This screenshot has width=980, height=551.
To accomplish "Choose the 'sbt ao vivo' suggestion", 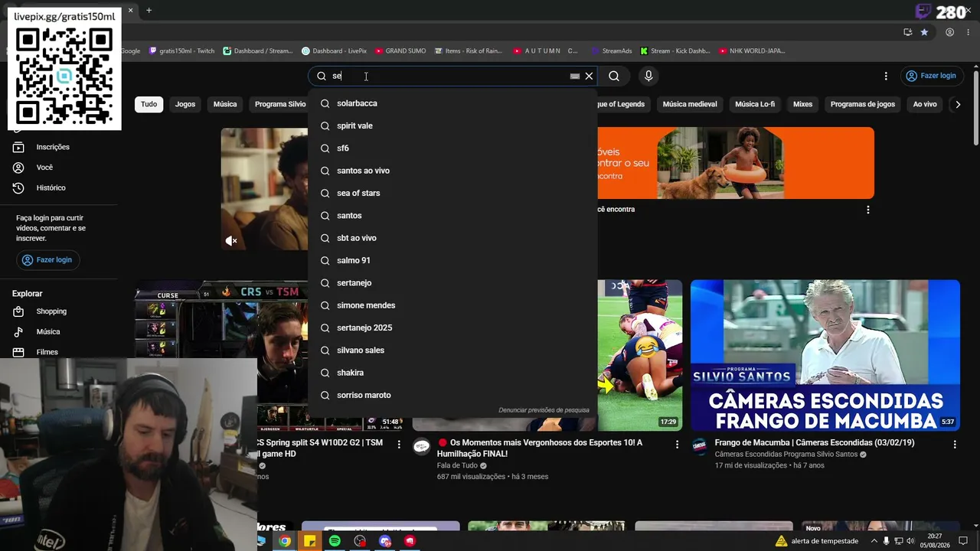I will tap(452, 238).
